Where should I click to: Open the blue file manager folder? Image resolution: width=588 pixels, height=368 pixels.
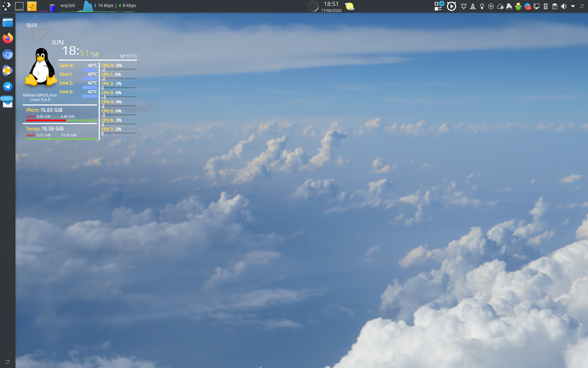(8, 22)
